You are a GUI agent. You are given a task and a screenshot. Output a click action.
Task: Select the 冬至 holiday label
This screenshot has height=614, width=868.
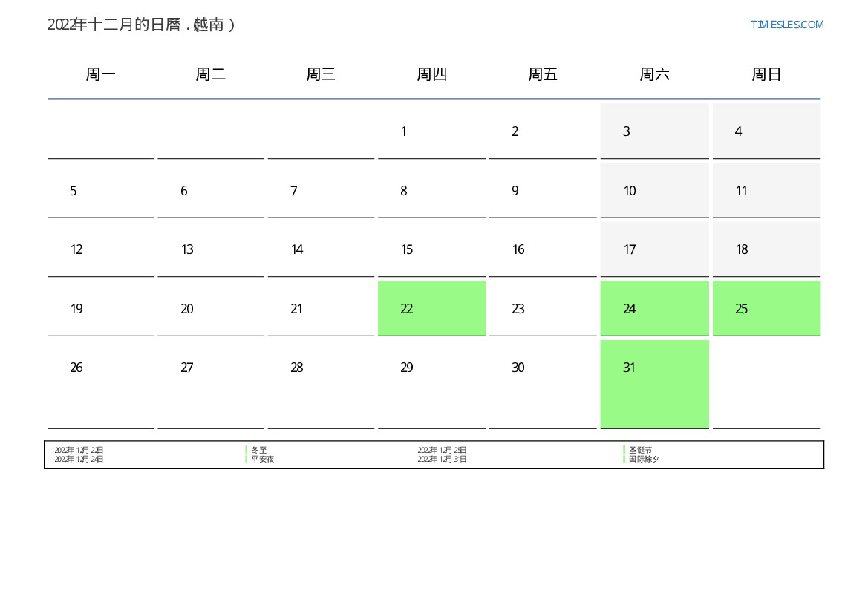click(258, 450)
